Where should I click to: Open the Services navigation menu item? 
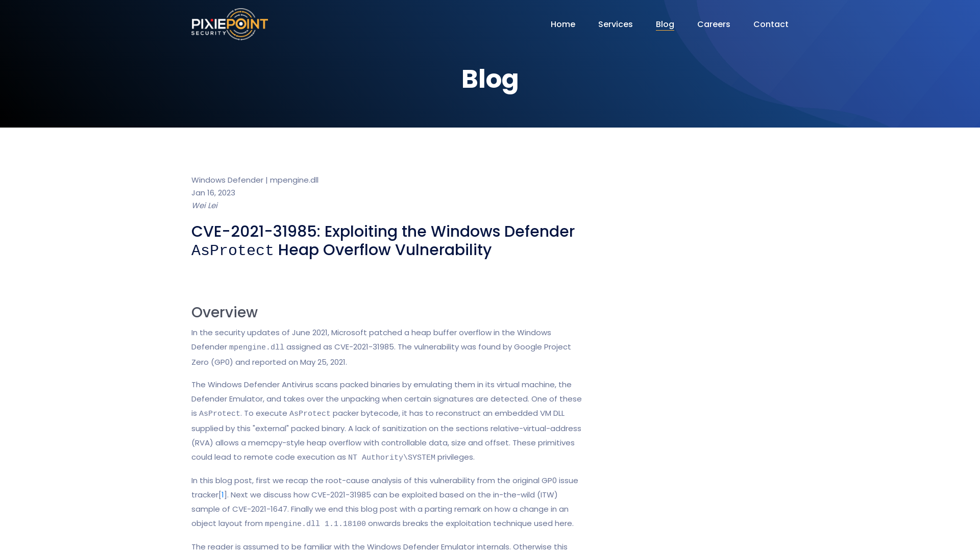(x=615, y=24)
